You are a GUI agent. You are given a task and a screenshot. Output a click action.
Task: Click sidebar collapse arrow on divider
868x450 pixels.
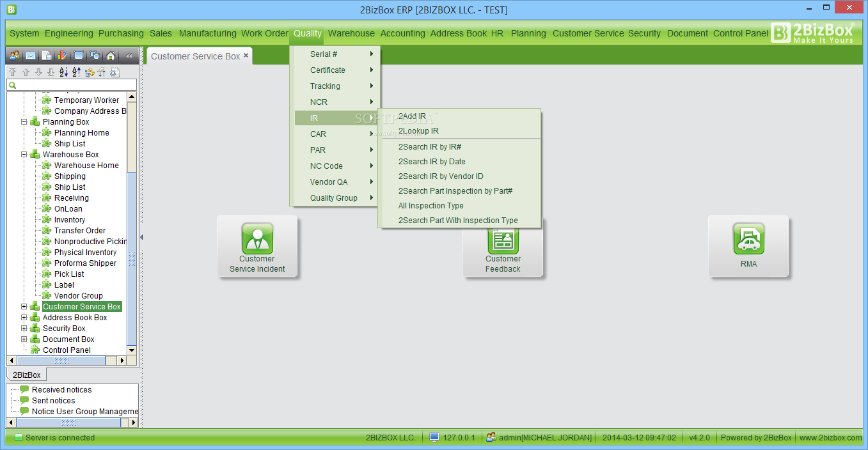click(141, 237)
